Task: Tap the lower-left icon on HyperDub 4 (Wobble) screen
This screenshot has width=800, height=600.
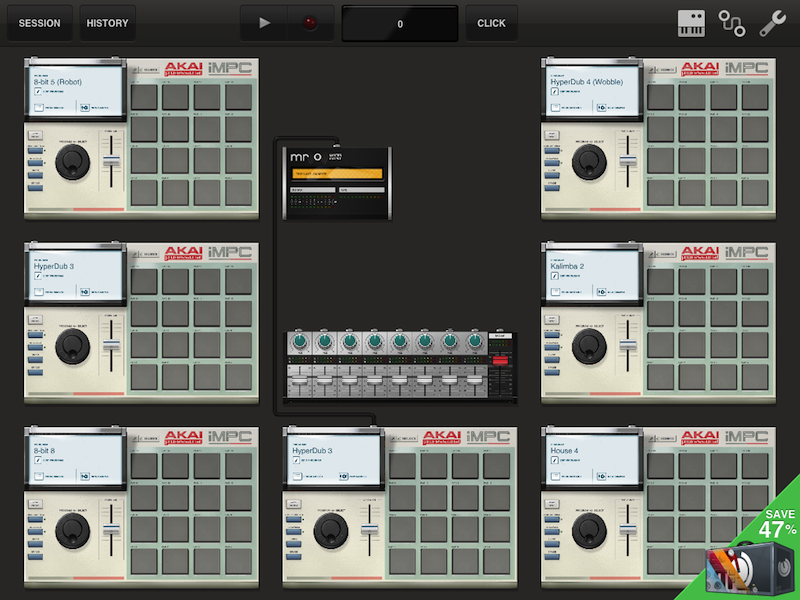Action: [x=556, y=108]
